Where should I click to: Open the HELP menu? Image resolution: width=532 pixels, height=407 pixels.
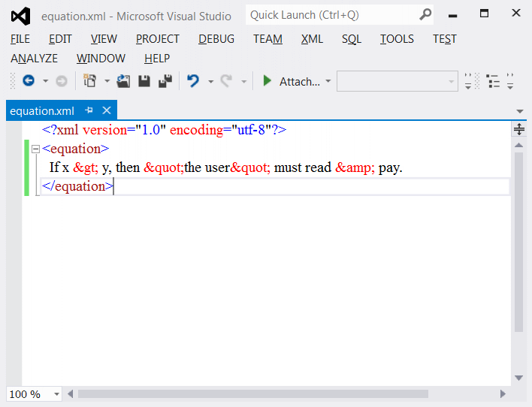[x=157, y=59]
